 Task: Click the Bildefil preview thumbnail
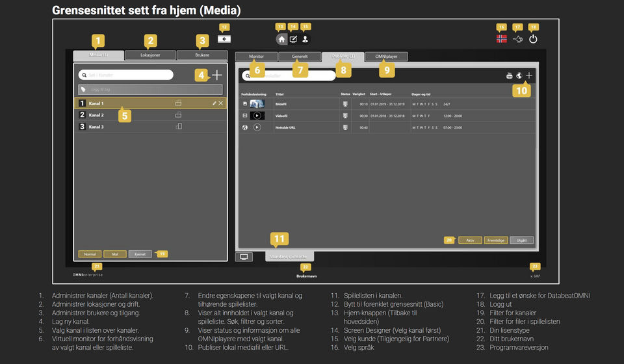[x=257, y=104]
